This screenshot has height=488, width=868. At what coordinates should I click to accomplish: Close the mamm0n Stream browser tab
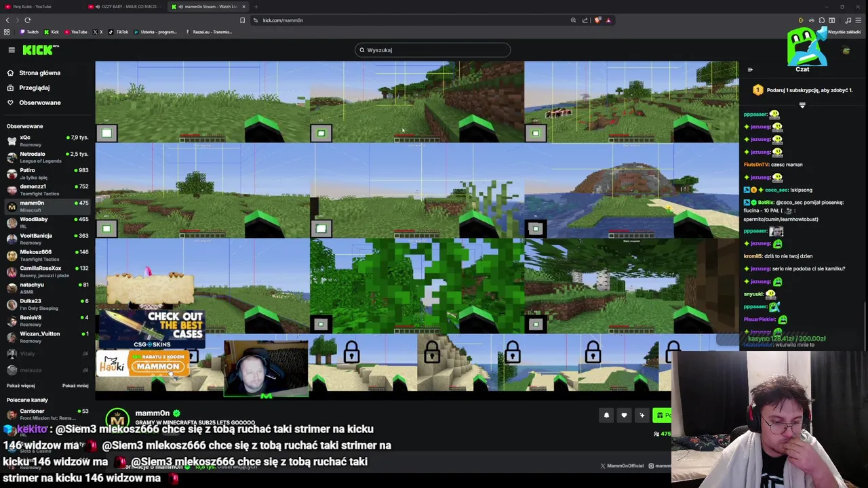tap(243, 7)
